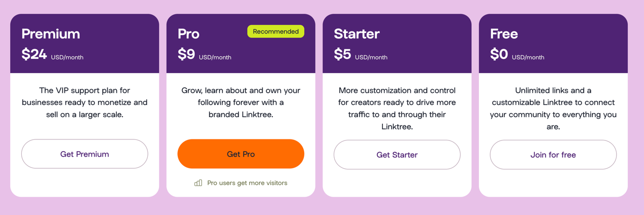Click the VIP support plan description
This screenshot has width=644, height=215.
(84, 102)
